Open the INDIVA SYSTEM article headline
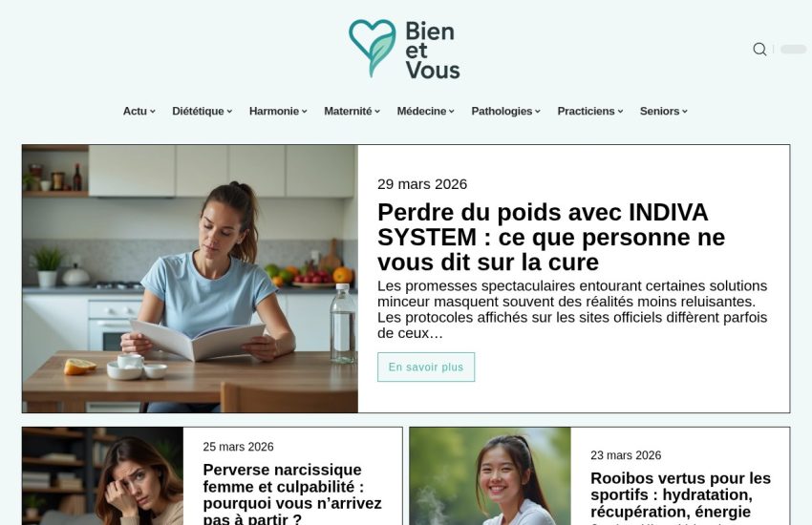The image size is (812, 525). 551,238
